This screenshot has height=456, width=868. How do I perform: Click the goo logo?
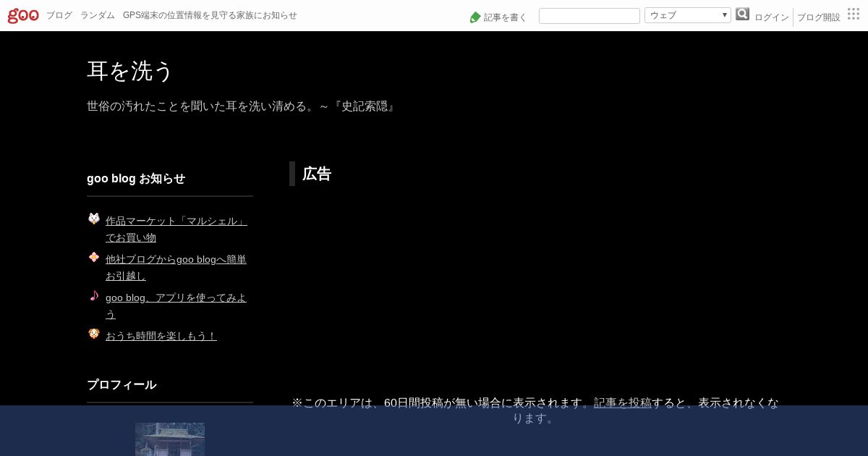[x=23, y=15]
